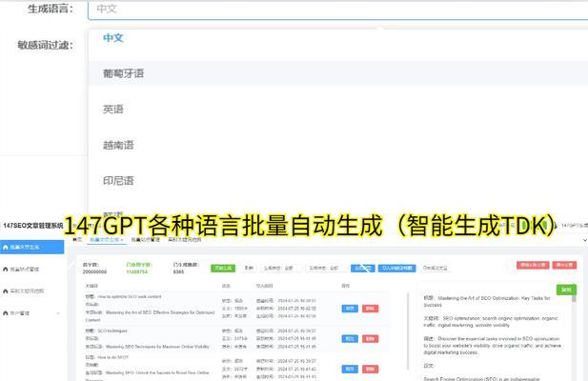Switch to the third tab in tab bar

click(146, 240)
